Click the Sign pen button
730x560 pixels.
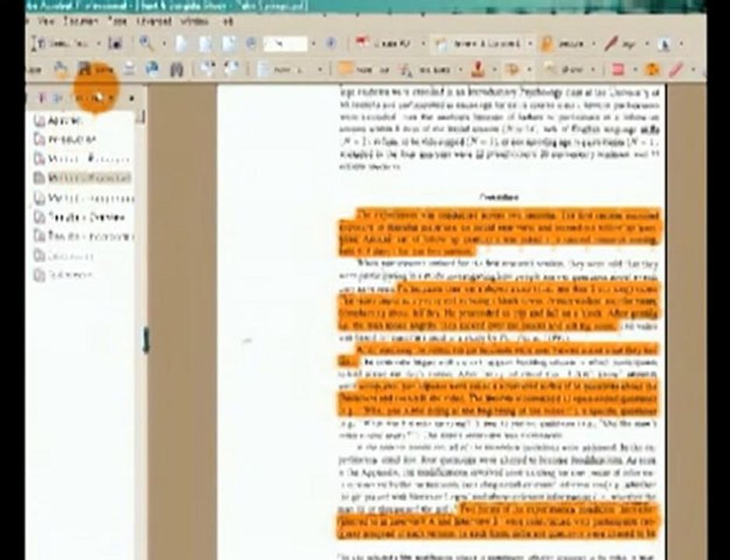(x=621, y=44)
